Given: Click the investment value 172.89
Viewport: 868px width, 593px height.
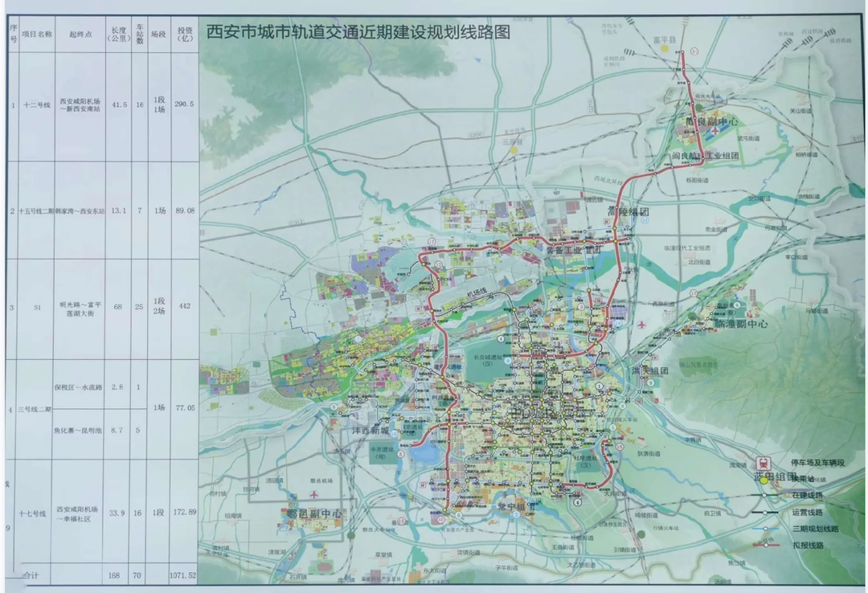Looking at the screenshot, I should click(185, 512).
